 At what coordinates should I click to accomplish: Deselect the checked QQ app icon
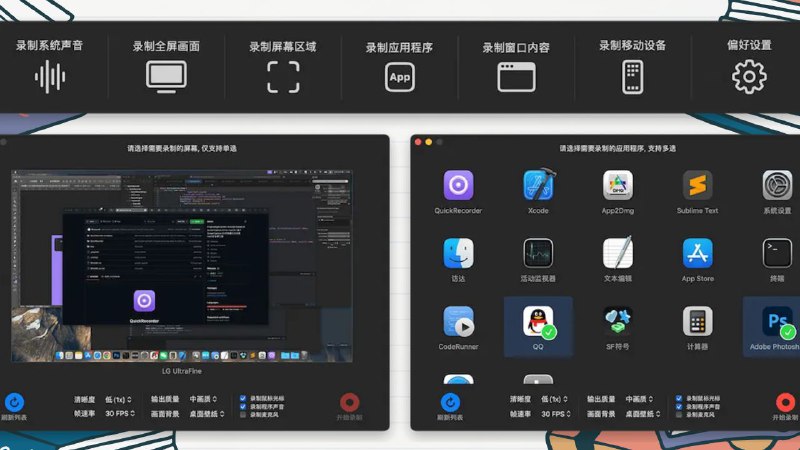click(538, 322)
